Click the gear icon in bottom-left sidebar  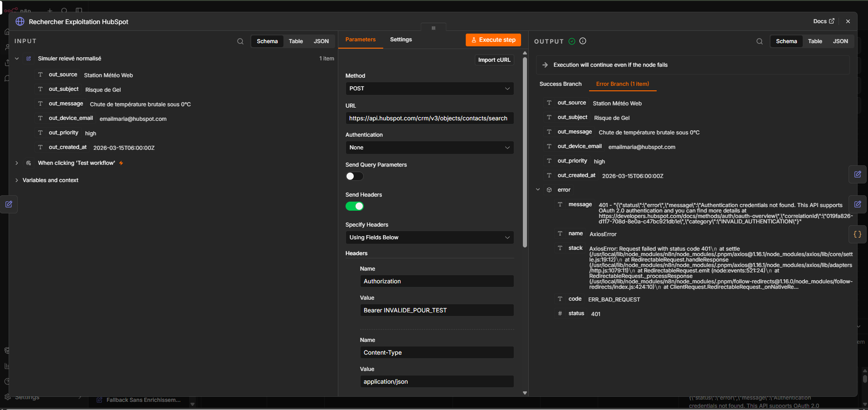(x=7, y=397)
